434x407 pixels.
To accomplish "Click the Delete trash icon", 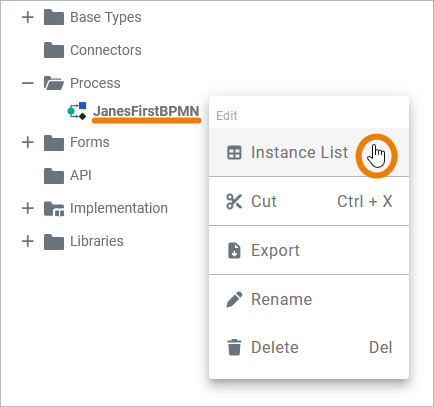I will (234, 347).
